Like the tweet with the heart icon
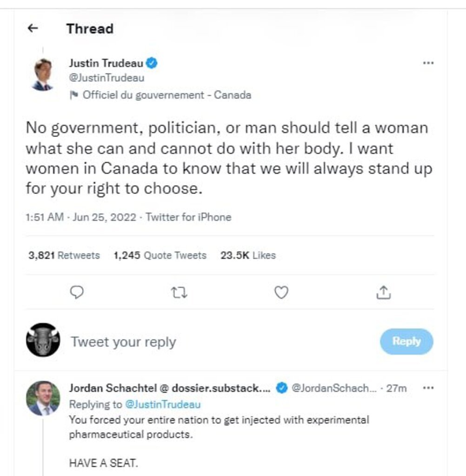 [x=281, y=292]
